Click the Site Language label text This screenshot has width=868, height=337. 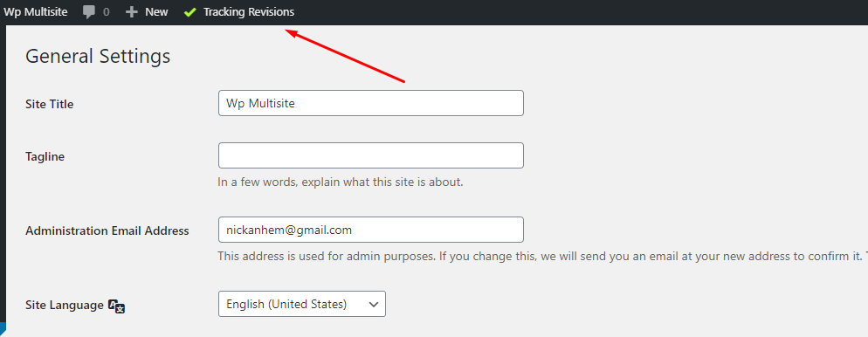pos(65,305)
